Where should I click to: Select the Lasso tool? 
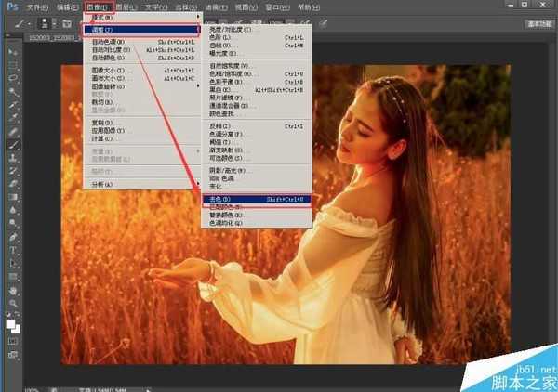13,78
